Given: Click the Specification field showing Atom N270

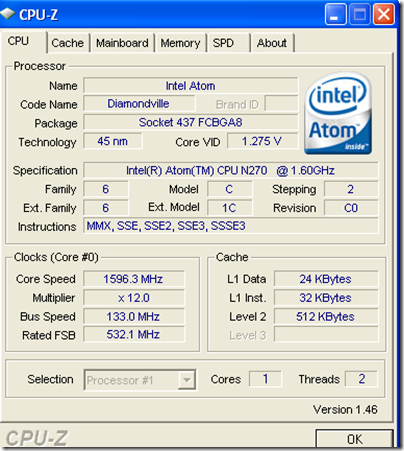Looking at the screenshot, I should (231, 170).
